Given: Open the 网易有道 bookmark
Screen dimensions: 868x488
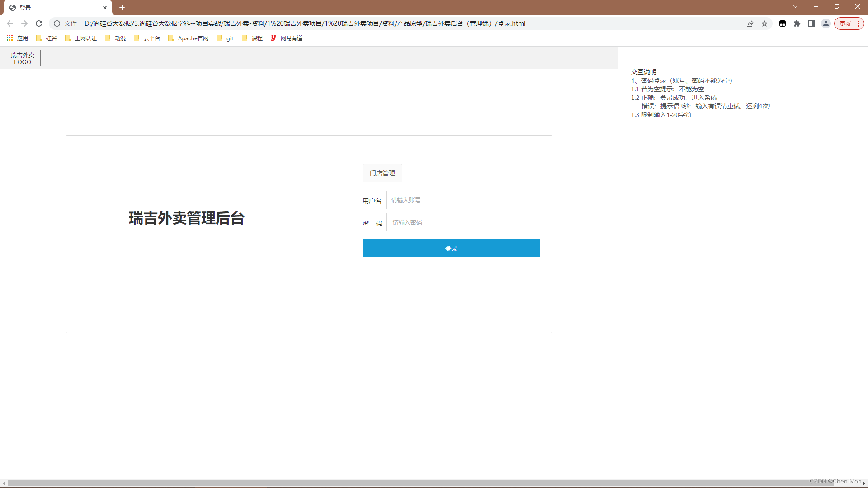Looking at the screenshot, I should click(x=287, y=38).
